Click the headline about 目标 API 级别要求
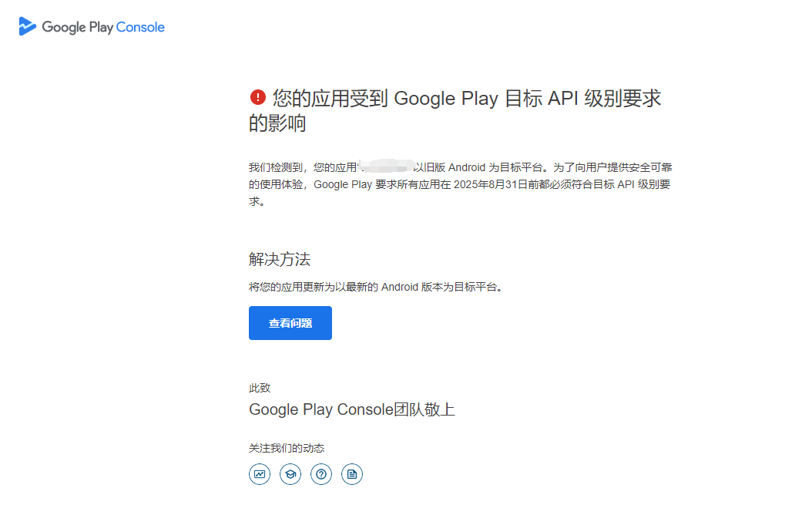The image size is (812, 505). click(455, 110)
